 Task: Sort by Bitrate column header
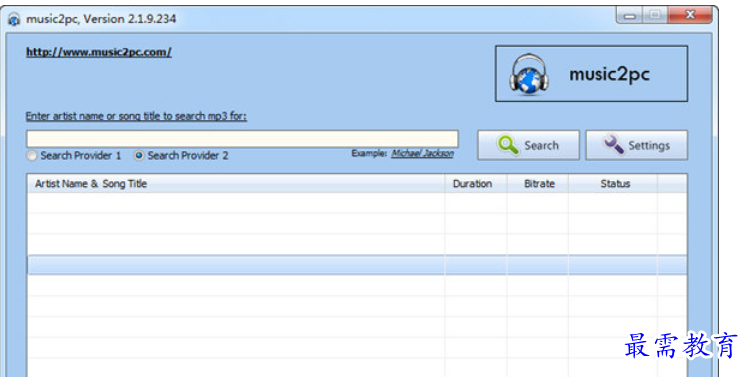click(x=538, y=184)
